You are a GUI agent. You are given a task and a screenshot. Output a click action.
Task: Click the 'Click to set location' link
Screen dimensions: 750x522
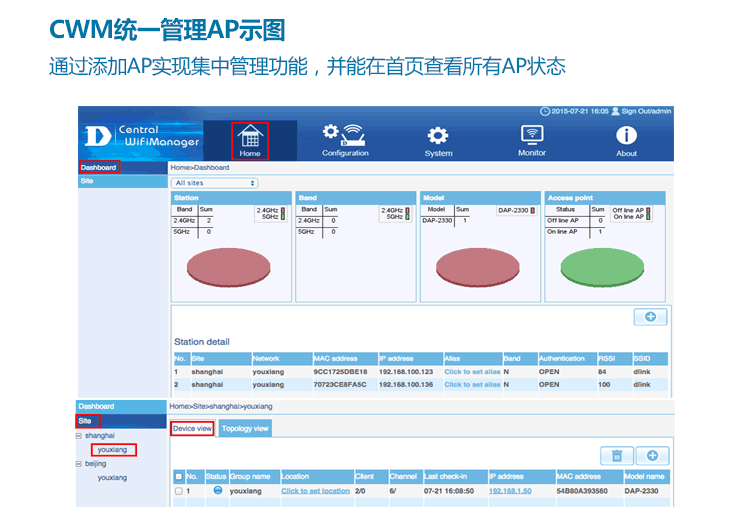[315, 491]
